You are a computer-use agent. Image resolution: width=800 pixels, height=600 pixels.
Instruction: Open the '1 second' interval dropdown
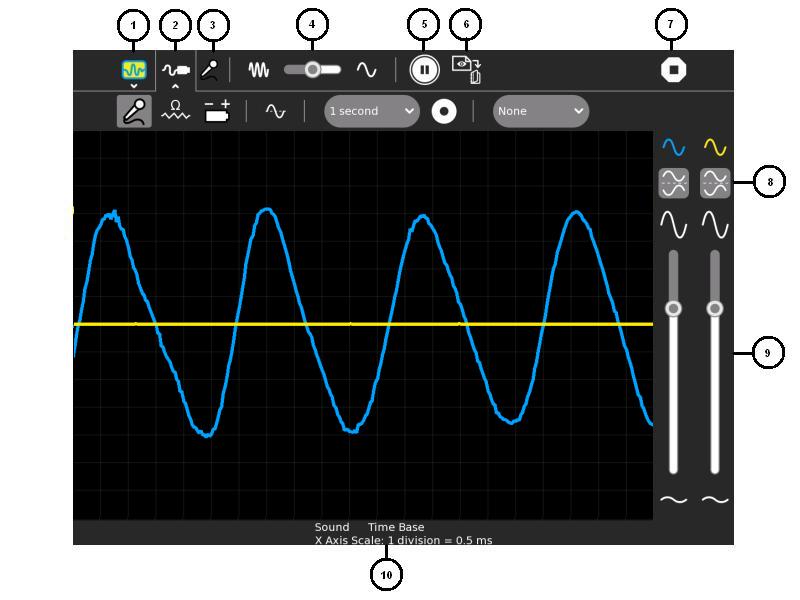(372, 111)
